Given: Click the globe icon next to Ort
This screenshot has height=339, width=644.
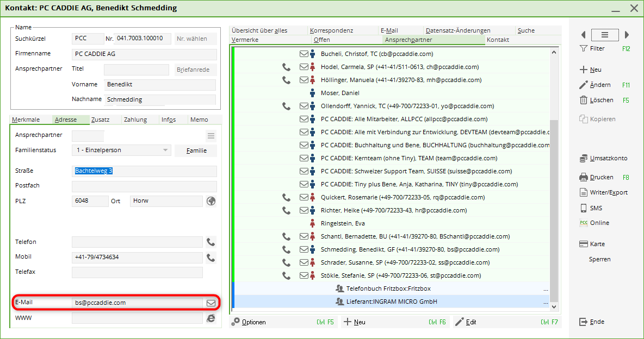Looking at the screenshot, I should 211,201.
